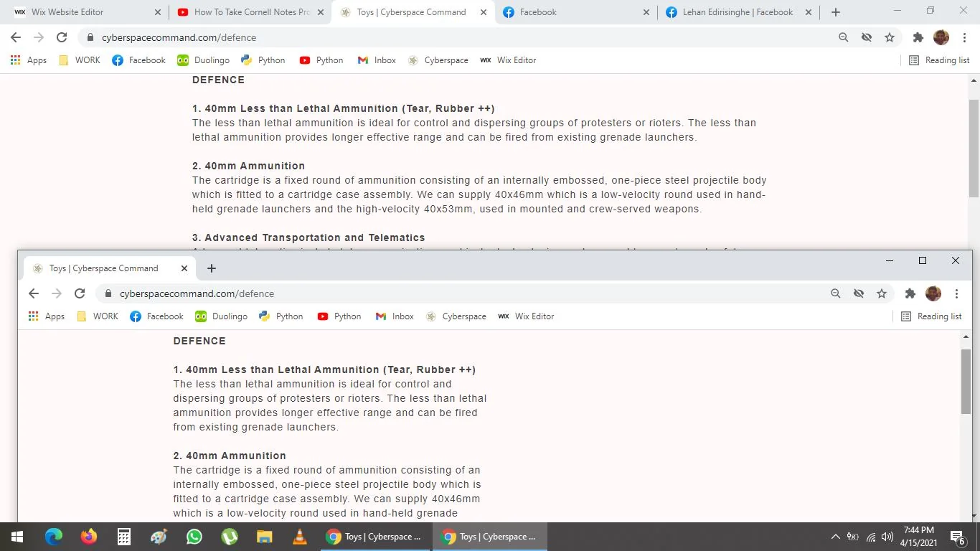This screenshot has width=980, height=551.
Task: Close the Cornell Notes YouTube tab
Action: [x=321, y=12]
